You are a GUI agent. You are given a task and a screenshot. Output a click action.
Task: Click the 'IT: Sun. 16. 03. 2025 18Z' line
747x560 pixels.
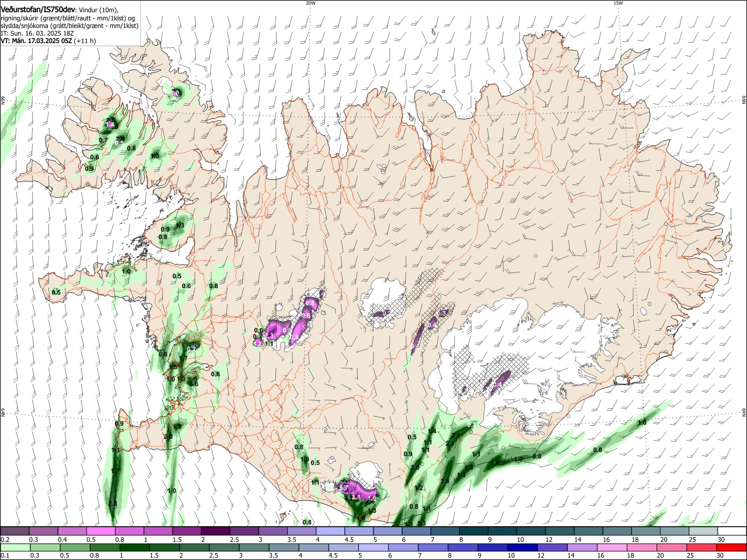pos(37,33)
